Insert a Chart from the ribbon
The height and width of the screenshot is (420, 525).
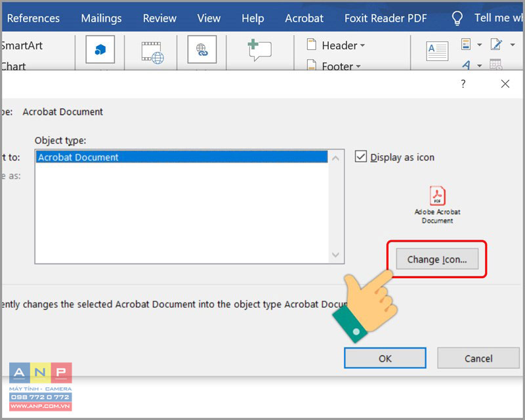(14, 66)
